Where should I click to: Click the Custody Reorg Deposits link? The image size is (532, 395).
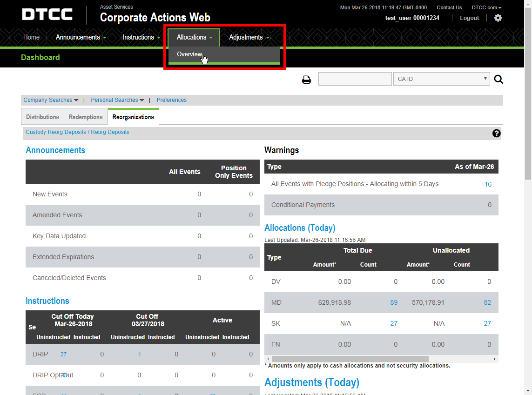click(56, 132)
